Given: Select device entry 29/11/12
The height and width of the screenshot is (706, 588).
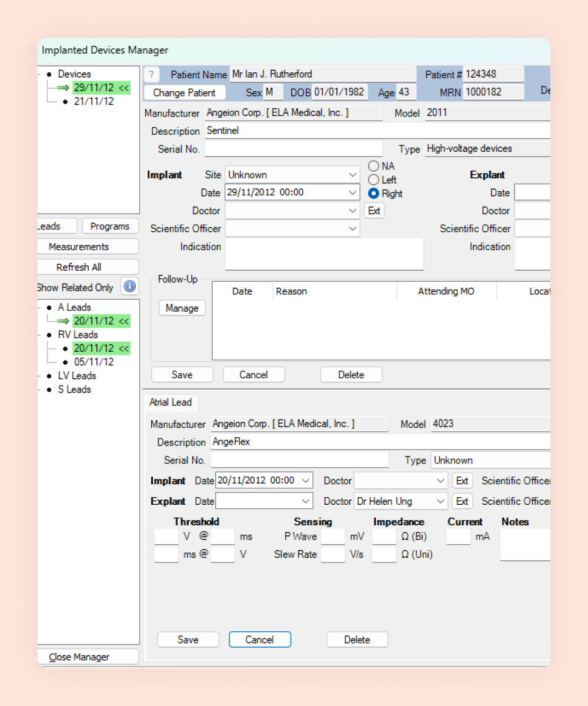Looking at the screenshot, I should (x=101, y=88).
